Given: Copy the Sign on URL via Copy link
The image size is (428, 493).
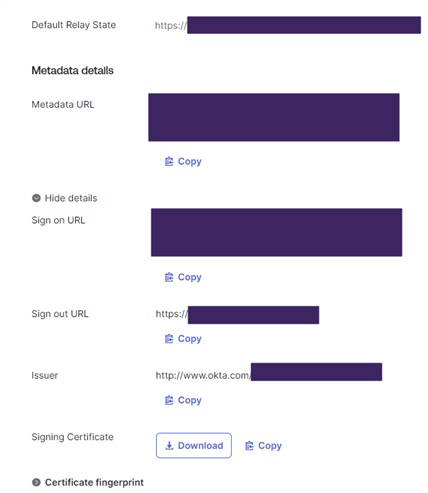Looking at the screenshot, I should [x=183, y=277].
